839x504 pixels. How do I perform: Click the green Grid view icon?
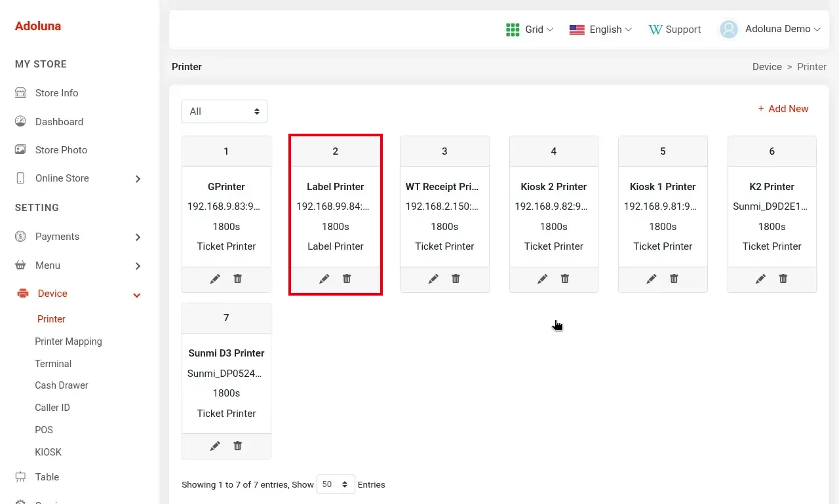513,29
